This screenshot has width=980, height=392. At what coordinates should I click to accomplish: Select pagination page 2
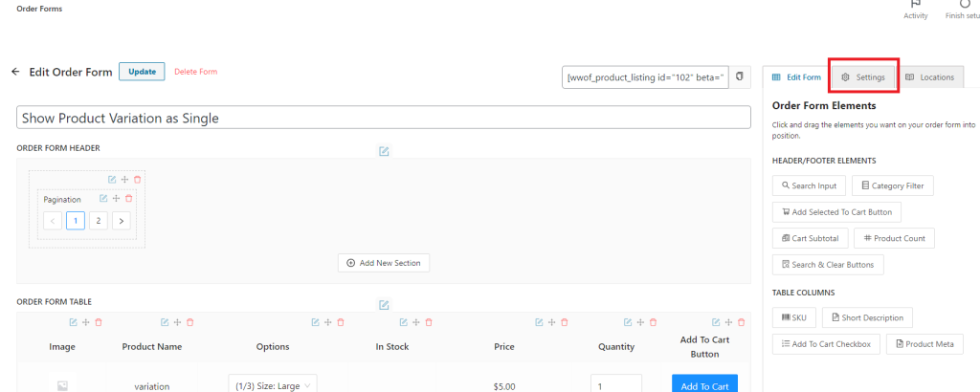(x=99, y=221)
